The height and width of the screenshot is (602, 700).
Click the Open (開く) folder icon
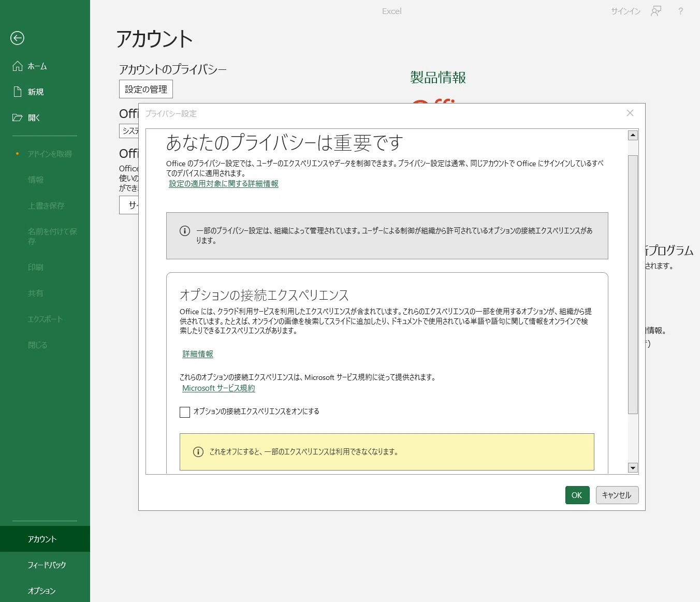pyautogui.click(x=18, y=118)
